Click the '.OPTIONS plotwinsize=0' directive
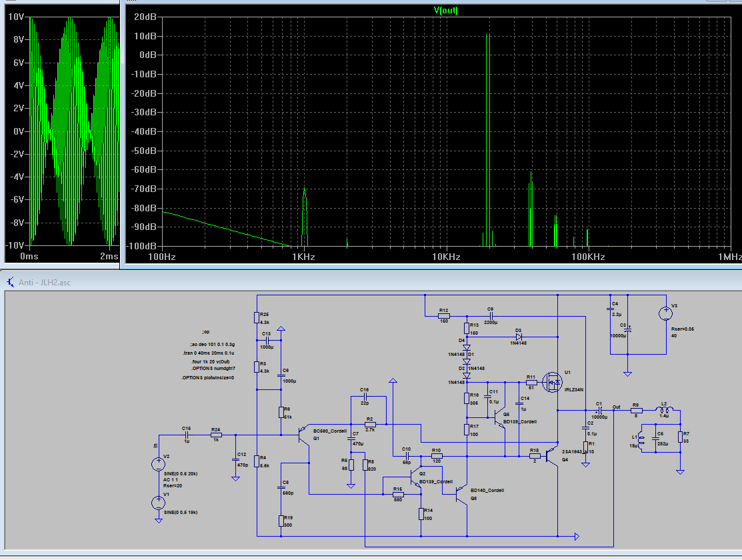Screen dimensions: 742x560 207,378
